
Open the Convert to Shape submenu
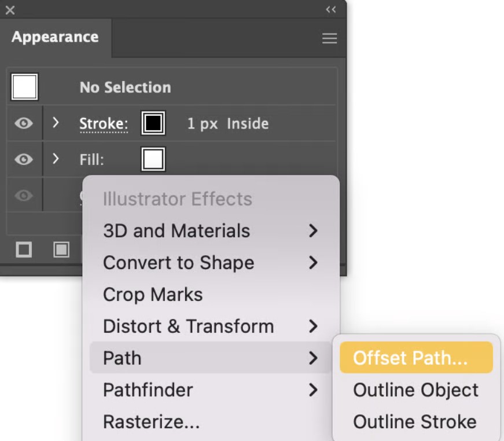pos(211,262)
